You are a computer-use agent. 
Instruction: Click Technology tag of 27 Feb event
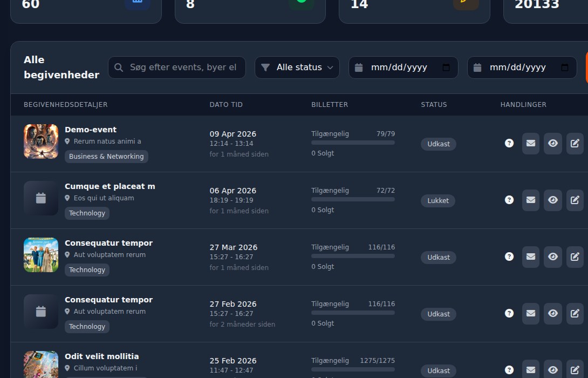tap(87, 327)
